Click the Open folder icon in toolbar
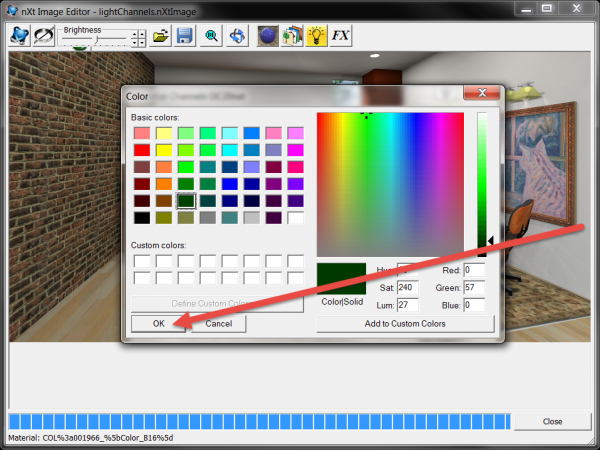600x450 pixels. [161, 36]
